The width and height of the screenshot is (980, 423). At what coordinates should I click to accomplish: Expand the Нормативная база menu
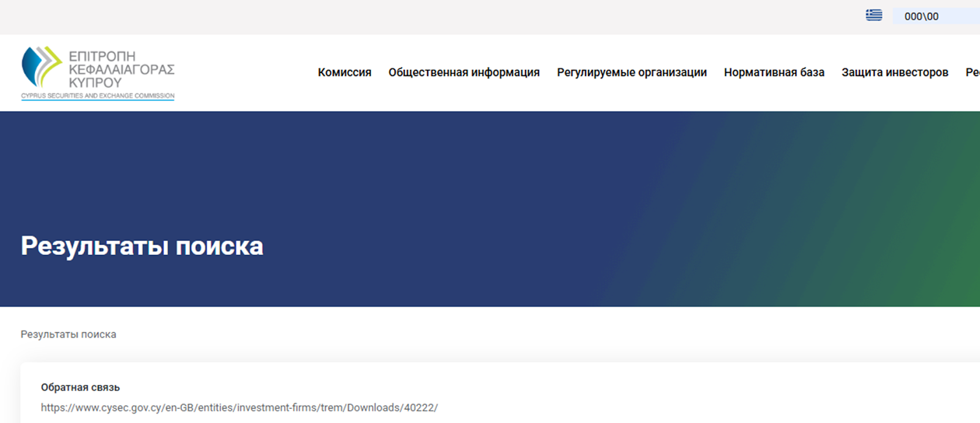click(x=774, y=72)
